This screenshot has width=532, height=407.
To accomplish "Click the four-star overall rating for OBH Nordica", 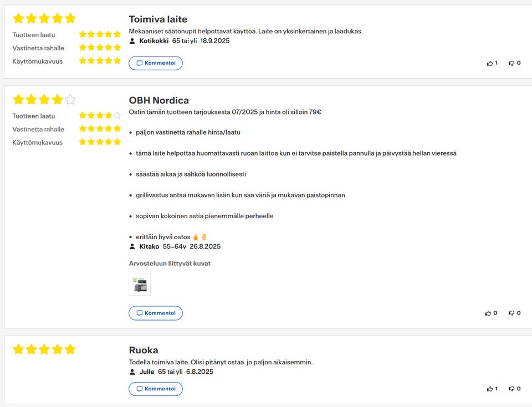I will (x=44, y=100).
